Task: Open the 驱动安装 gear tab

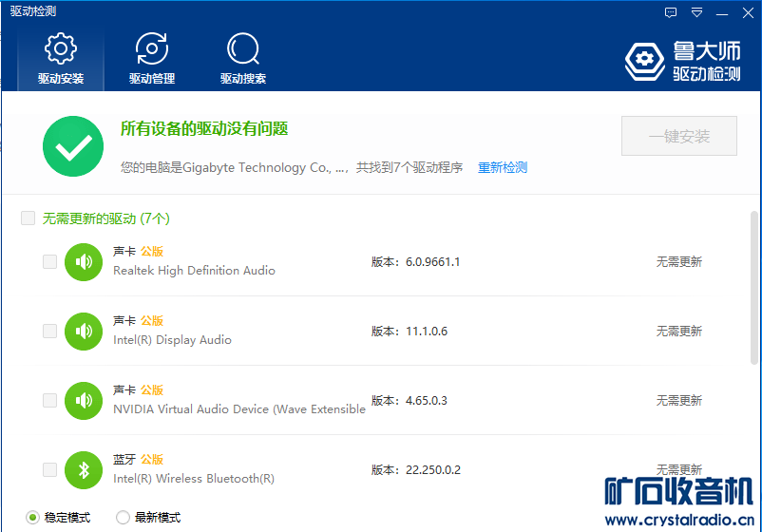Action: coord(61,59)
